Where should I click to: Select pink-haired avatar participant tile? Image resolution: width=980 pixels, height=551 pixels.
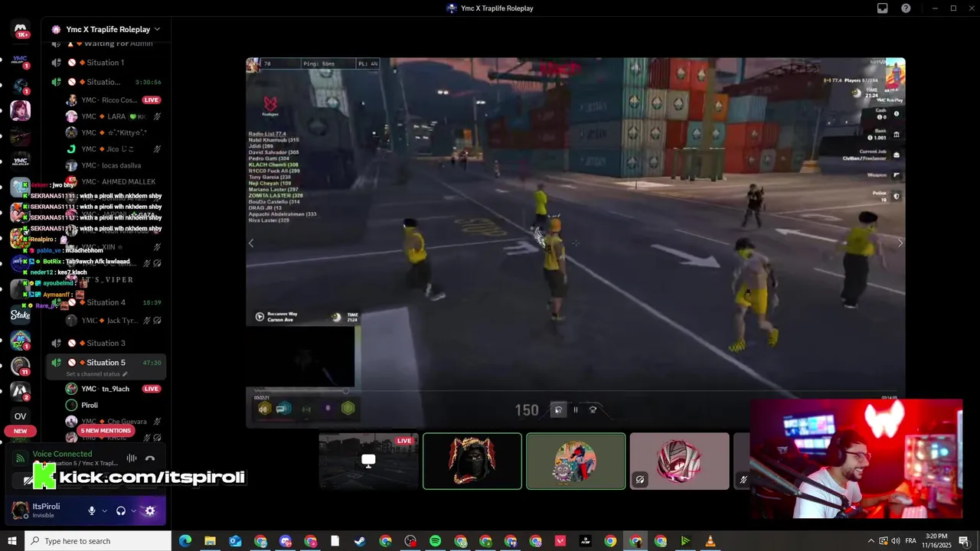(679, 461)
